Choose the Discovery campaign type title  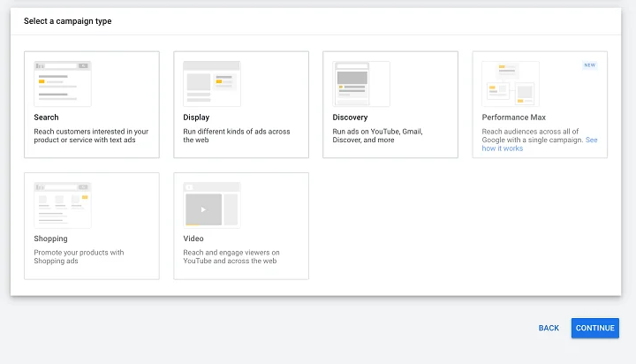point(350,118)
